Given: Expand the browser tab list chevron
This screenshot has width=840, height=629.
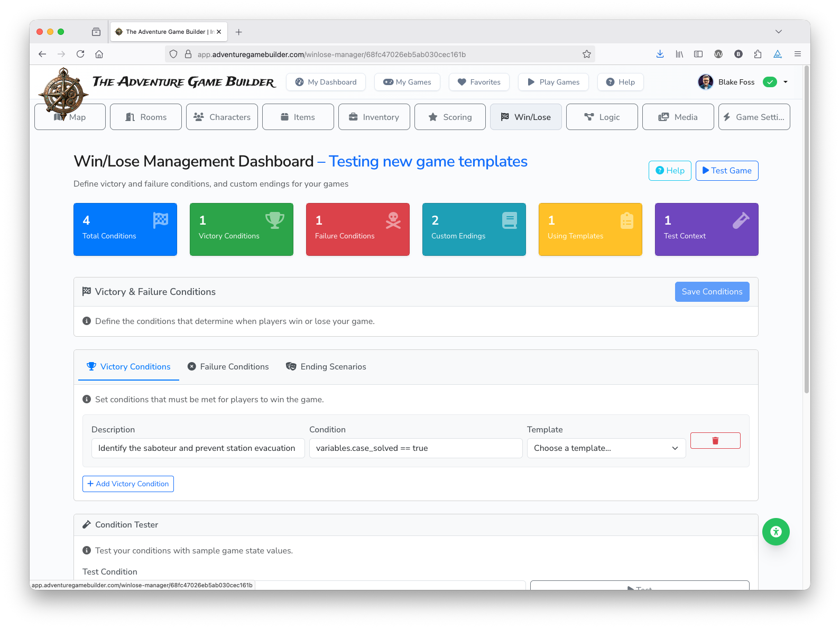Looking at the screenshot, I should (x=778, y=32).
